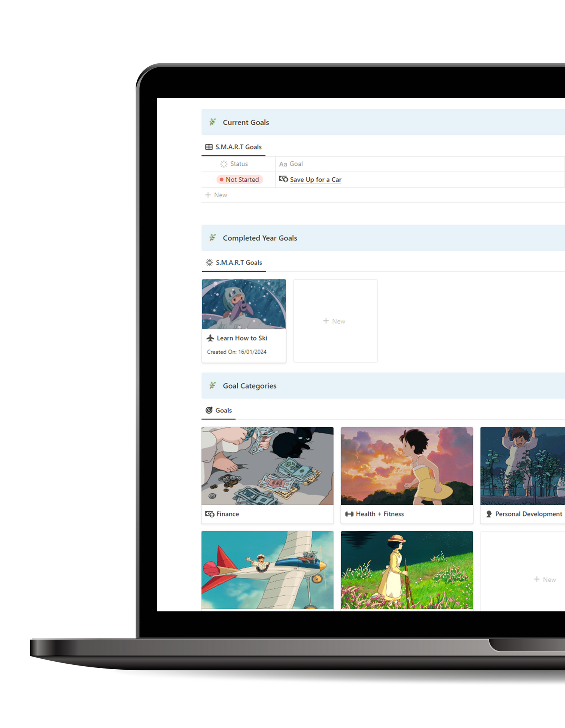Add a new card in Completed Year Goals gallery
Image resolution: width=565 pixels, height=728 pixels.
pos(335,321)
